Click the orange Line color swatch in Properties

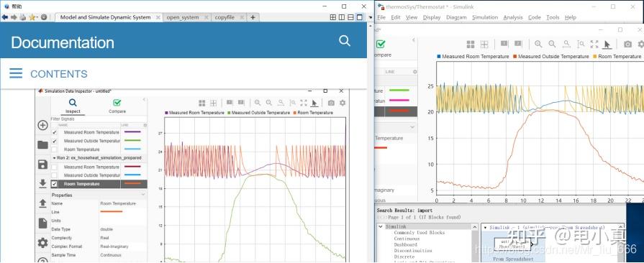[x=112, y=212]
